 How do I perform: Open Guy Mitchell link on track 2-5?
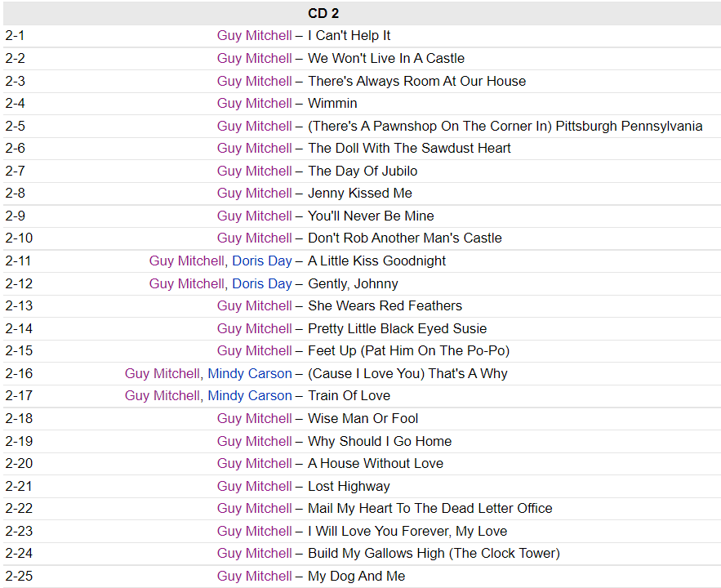click(x=254, y=126)
